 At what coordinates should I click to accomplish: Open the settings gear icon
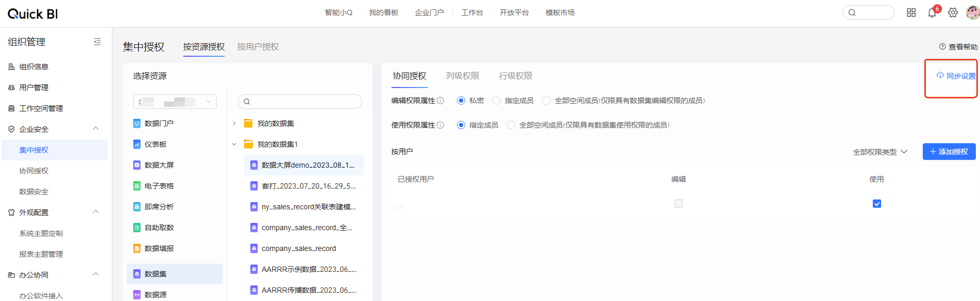pyautogui.click(x=952, y=13)
